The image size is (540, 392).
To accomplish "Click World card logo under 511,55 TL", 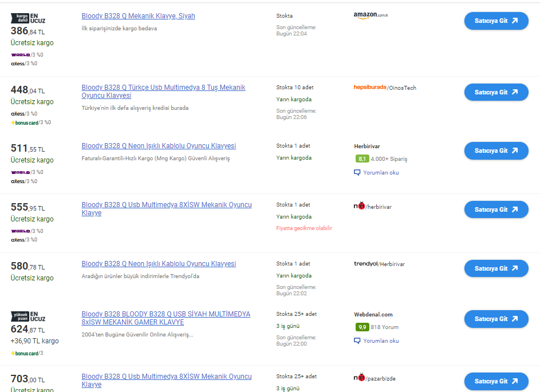I will (20, 172).
